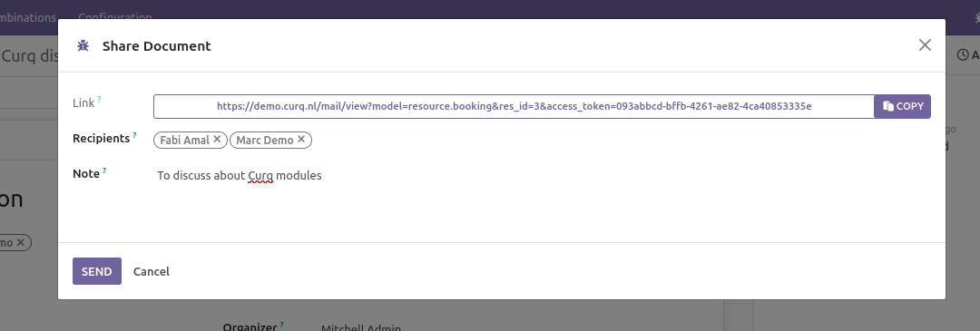Copy the share link
The width and height of the screenshot is (980, 331).
click(903, 106)
